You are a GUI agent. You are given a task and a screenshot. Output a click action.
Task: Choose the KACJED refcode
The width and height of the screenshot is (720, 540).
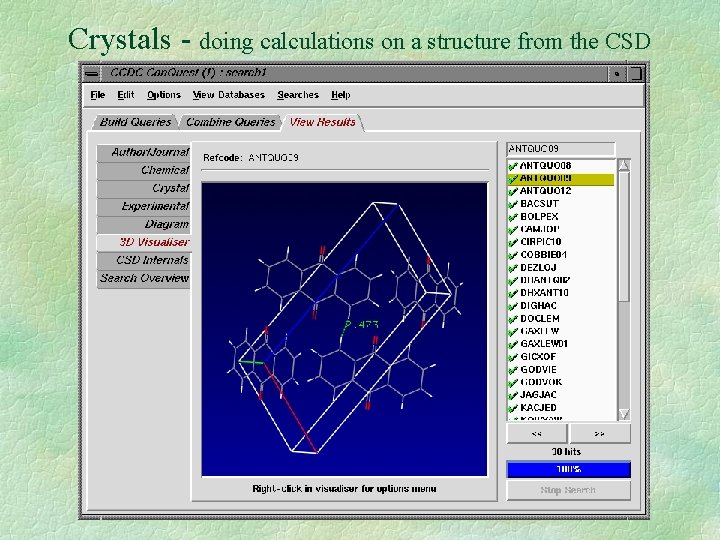coord(538,408)
